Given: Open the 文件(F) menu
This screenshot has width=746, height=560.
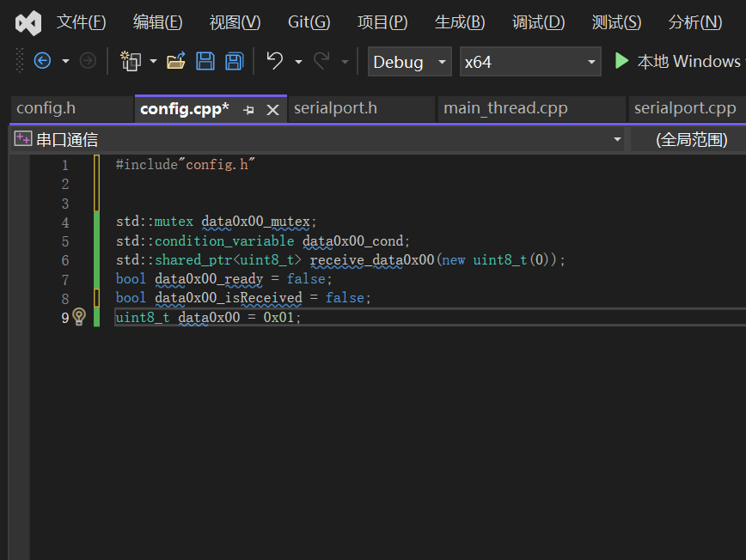Looking at the screenshot, I should (82, 22).
